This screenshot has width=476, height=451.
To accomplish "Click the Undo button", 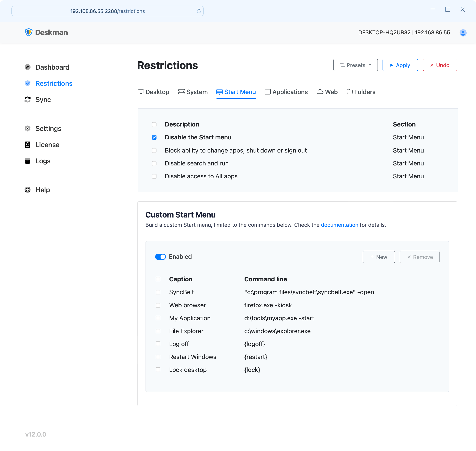I will point(440,65).
